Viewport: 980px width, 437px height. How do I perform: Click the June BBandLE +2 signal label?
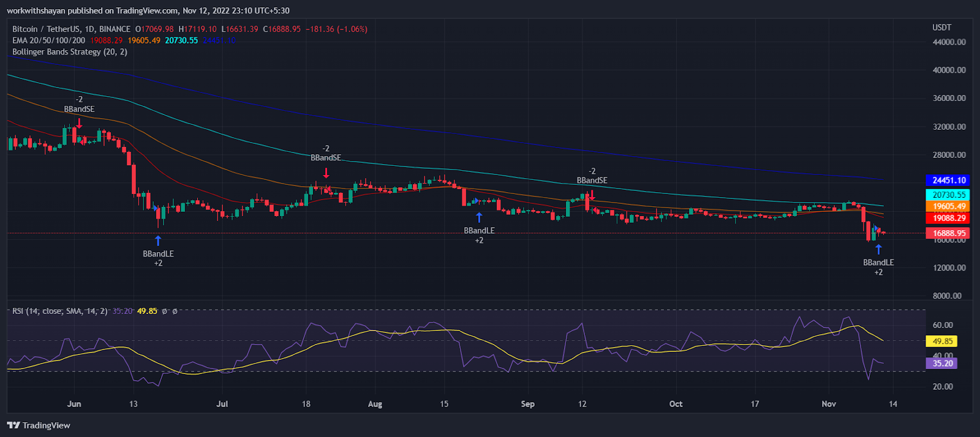point(158,258)
